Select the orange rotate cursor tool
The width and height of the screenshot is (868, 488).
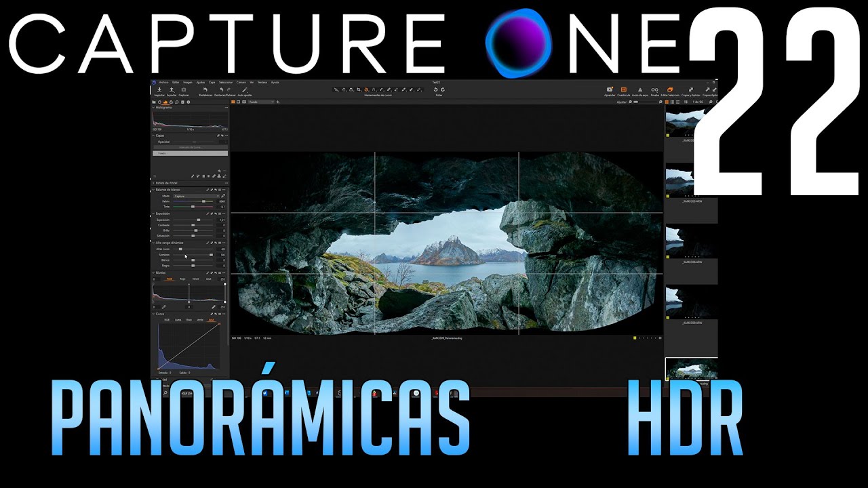point(366,89)
